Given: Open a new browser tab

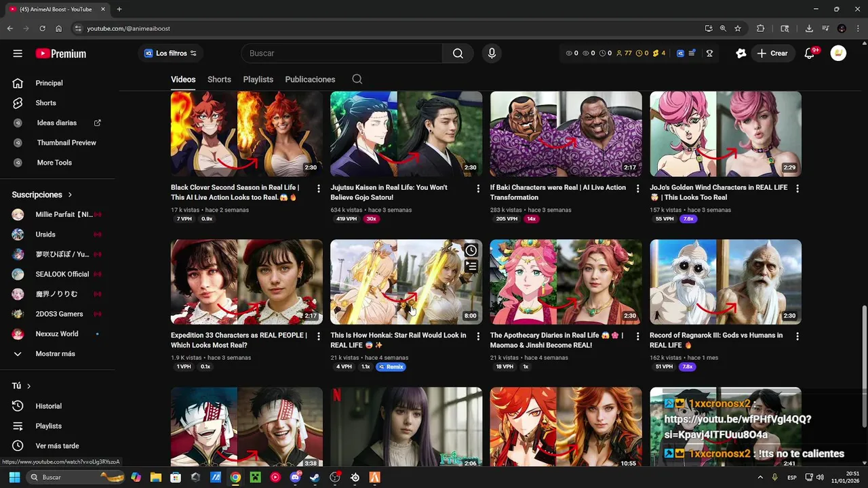Looking at the screenshot, I should click(x=119, y=9).
